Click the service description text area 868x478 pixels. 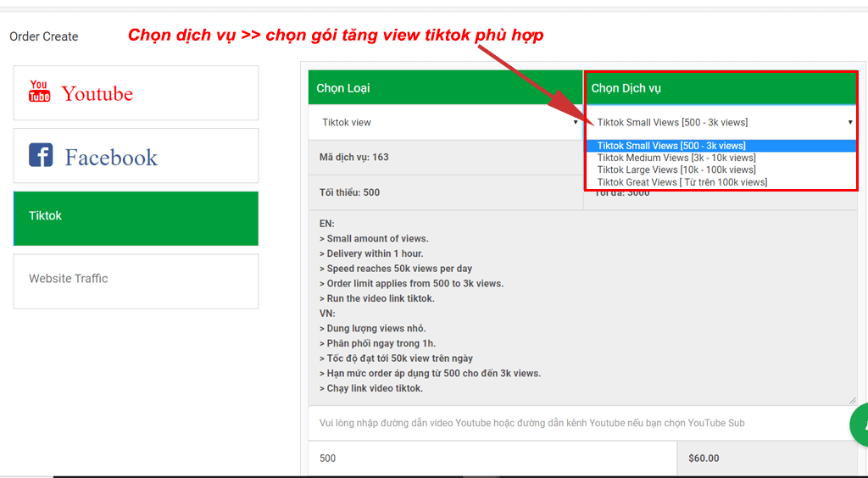pyautogui.click(x=582, y=308)
